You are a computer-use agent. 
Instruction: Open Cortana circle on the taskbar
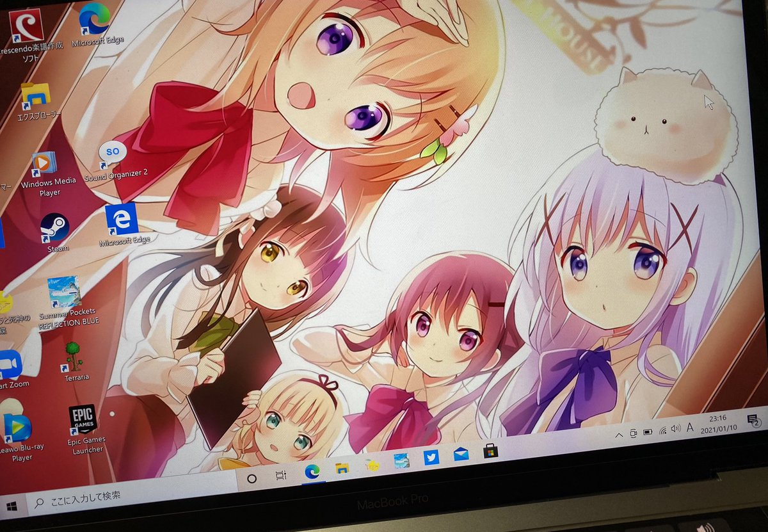pyautogui.click(x=252, y=479)
